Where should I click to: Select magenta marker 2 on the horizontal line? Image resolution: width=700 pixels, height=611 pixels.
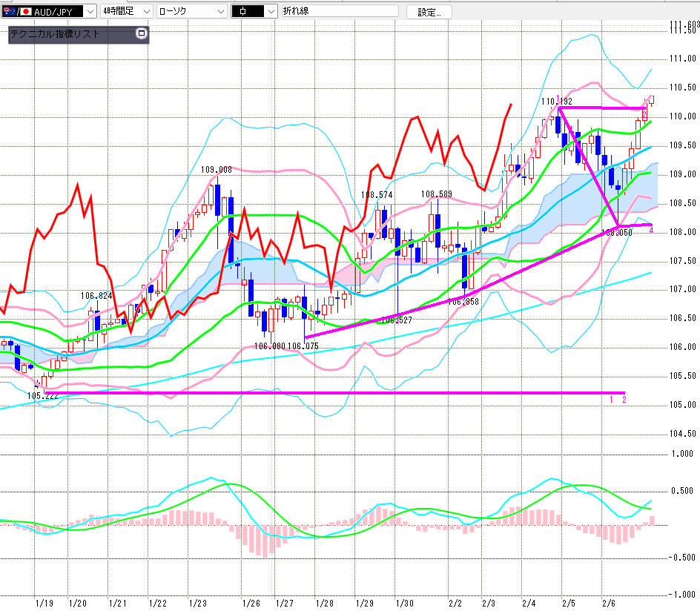(624, 400)
